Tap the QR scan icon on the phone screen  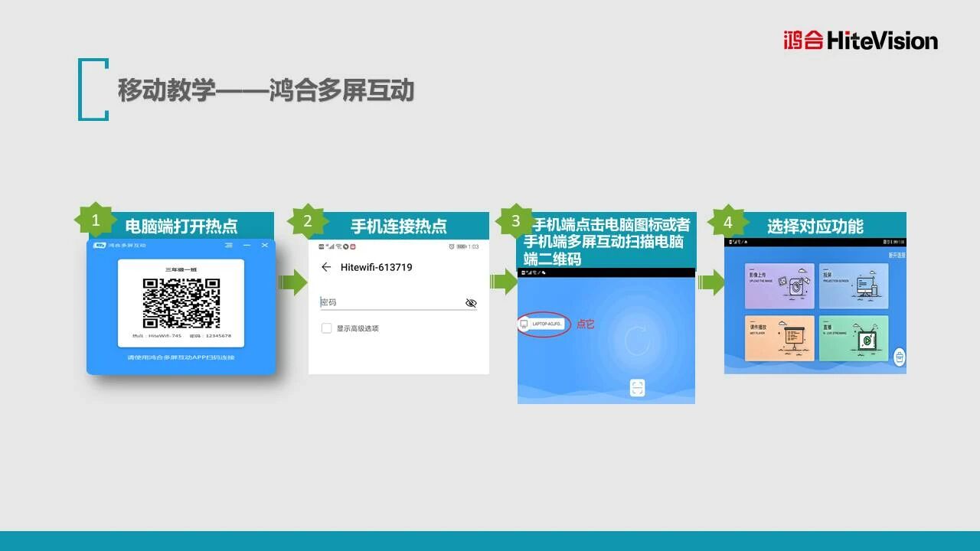(x=637, y=388)
